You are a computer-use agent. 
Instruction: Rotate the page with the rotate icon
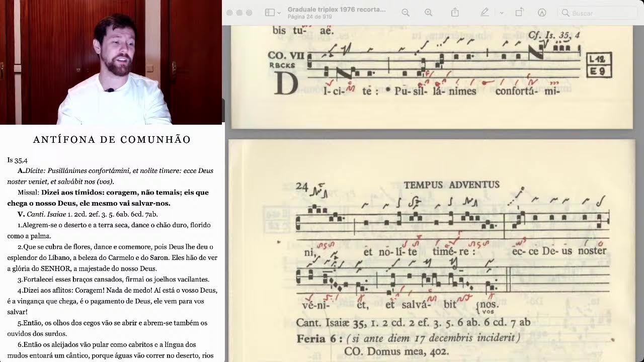(519, 13)
